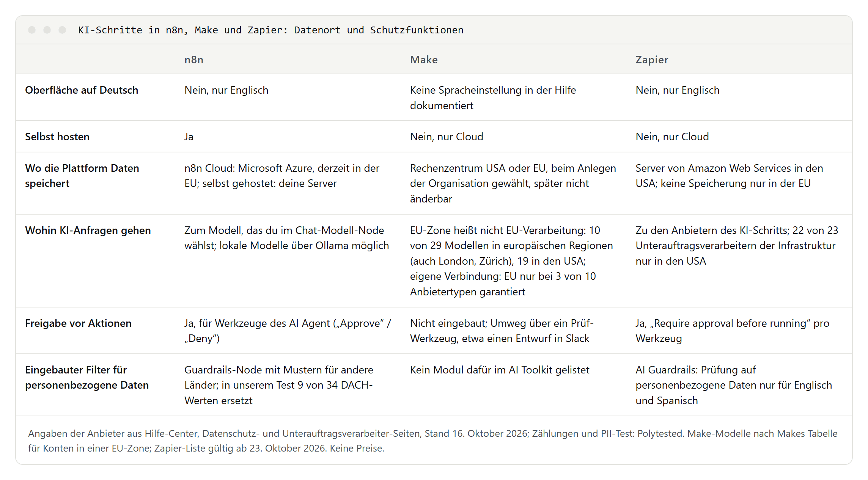
Task: Select the Make column header
Action: click(x=424, y=60)
